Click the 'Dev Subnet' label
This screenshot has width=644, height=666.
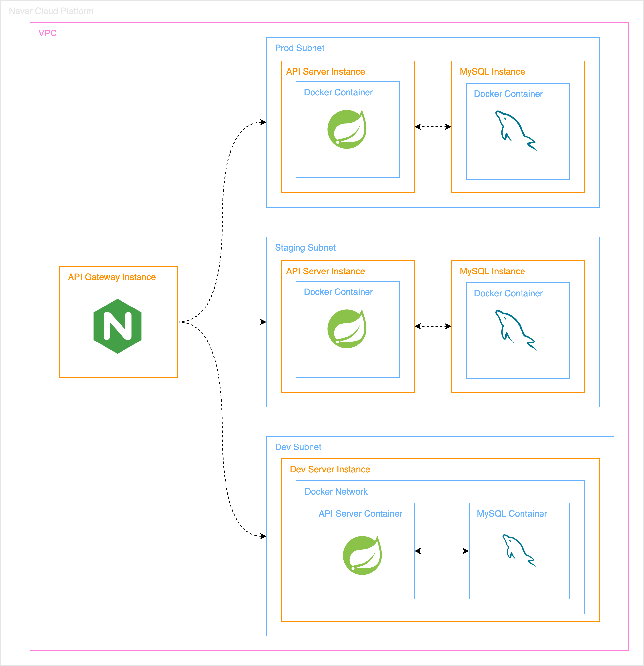tap(298, 447)
